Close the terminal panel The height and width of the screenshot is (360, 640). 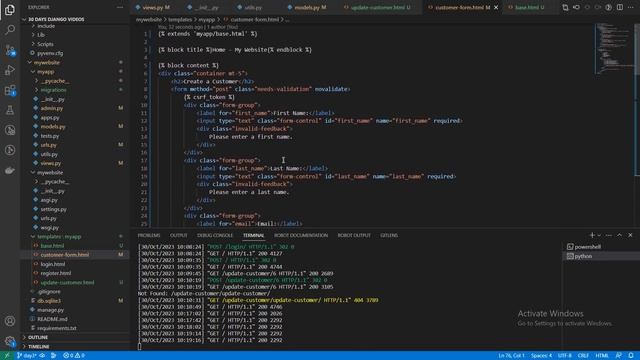[630, 235]
